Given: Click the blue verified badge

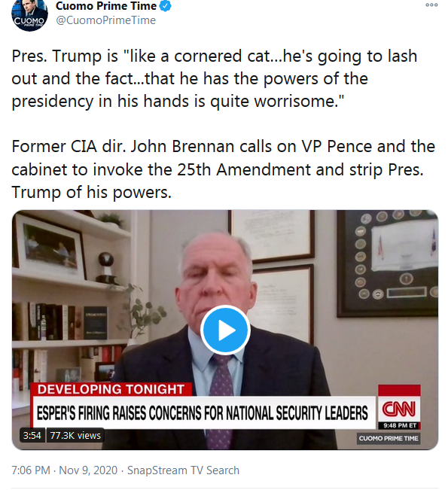Looking at the screenshot, I should click(166, 6).
